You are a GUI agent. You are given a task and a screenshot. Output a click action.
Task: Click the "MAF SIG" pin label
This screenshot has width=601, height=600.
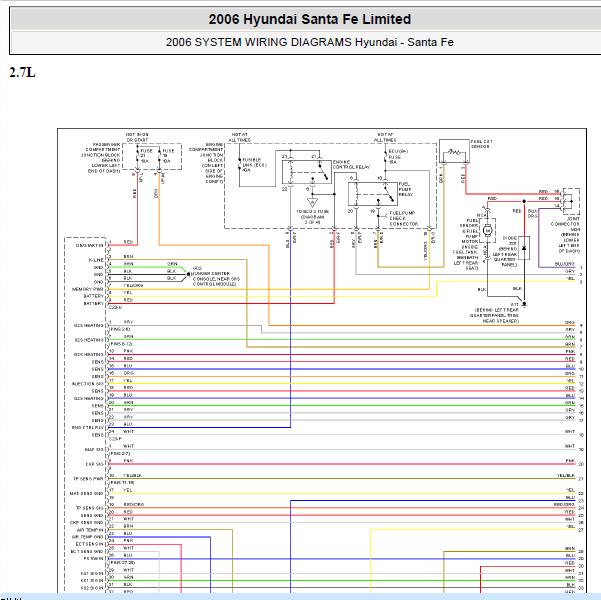[x=94, y=449]
